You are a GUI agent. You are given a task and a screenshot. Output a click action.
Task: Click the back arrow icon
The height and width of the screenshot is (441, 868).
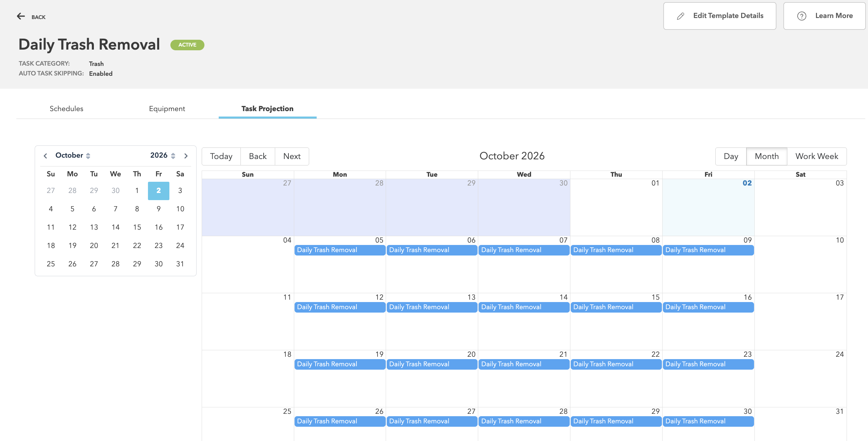21,16
